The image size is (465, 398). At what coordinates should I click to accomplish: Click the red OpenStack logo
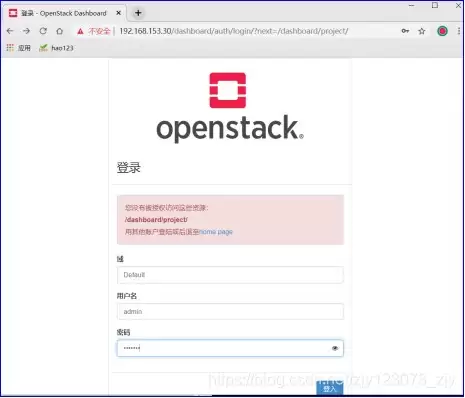[x=228, y=90]
